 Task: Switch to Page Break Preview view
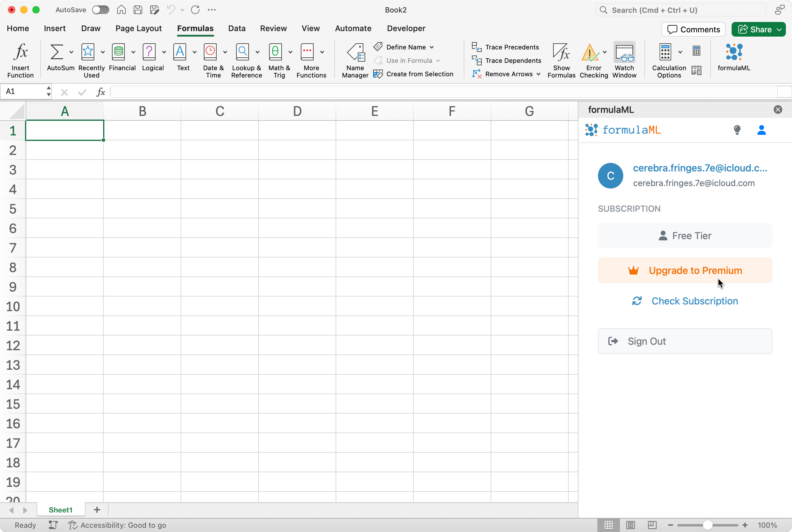652,525
